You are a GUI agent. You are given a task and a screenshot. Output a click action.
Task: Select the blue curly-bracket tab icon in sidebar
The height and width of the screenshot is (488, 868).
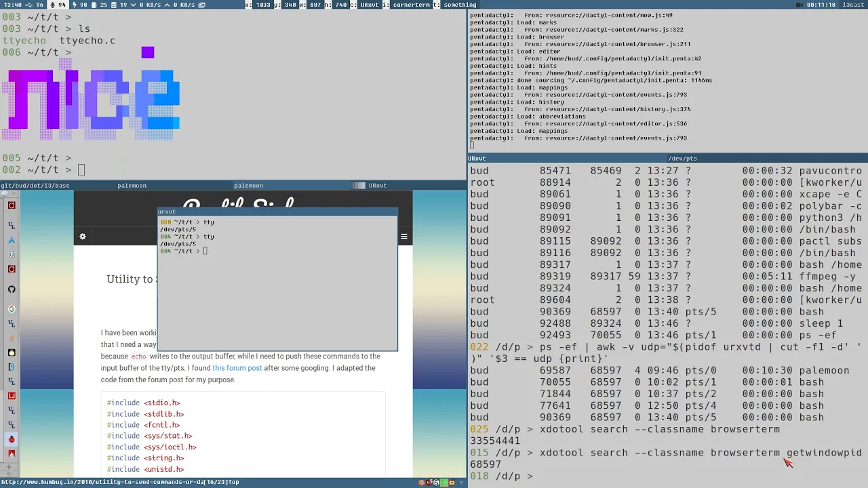pos(12,367)
